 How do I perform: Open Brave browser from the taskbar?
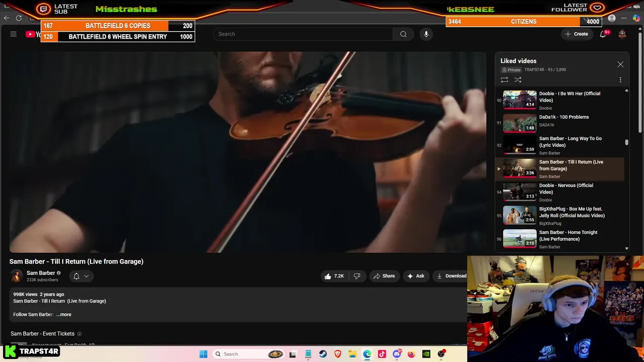[x=338, y=354]
